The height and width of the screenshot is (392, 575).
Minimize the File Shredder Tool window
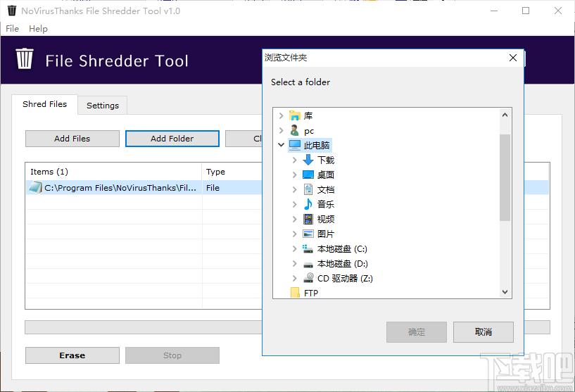point(494,11)
